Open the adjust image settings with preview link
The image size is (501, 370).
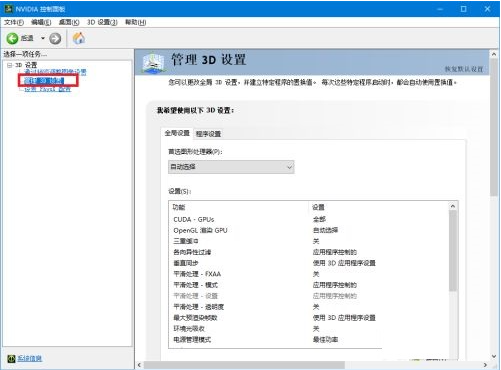55,72
